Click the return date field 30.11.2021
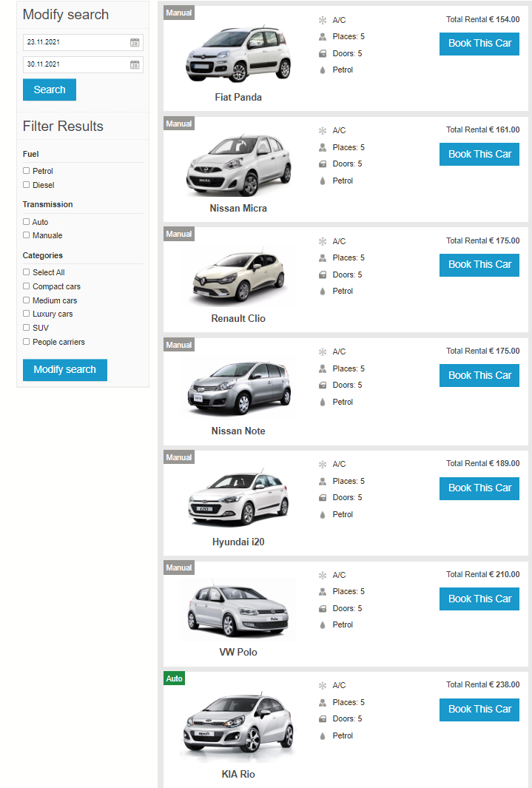This screenshot has height=788, width=532. [x=83, y=65]
